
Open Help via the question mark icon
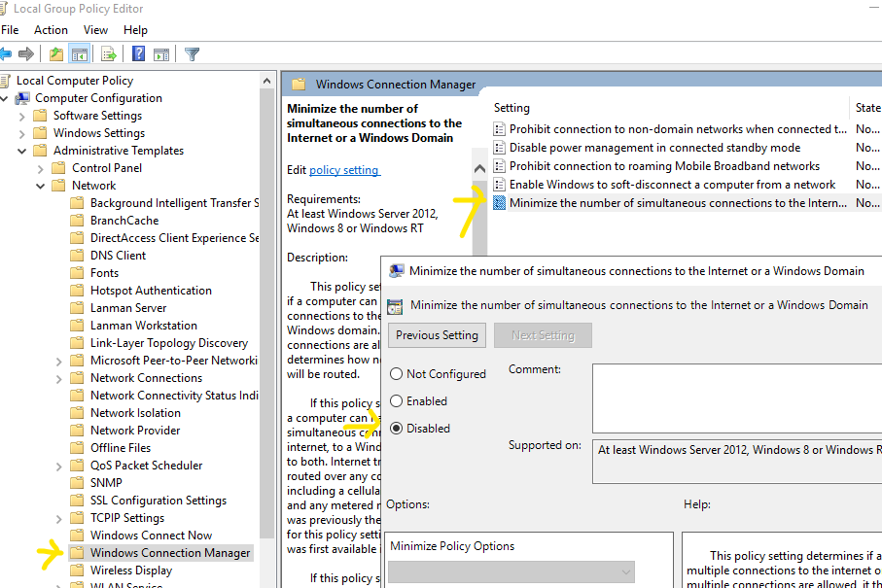click(x=138, y=54)
